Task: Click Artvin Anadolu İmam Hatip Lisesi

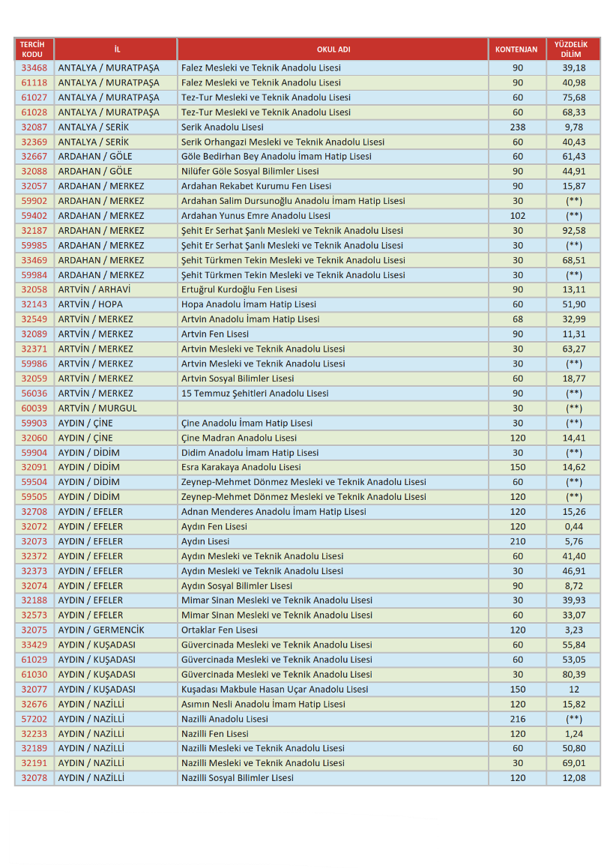Action: point(250,319)
